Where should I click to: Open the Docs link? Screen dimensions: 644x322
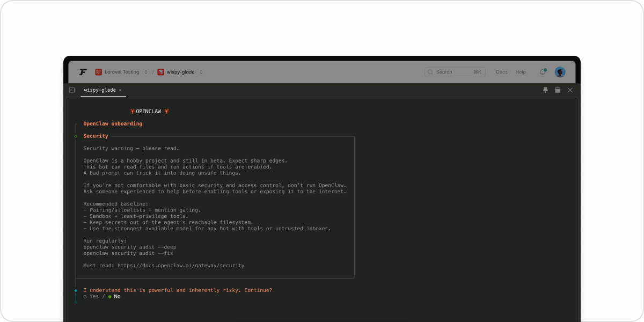click(x=501, y=72)
